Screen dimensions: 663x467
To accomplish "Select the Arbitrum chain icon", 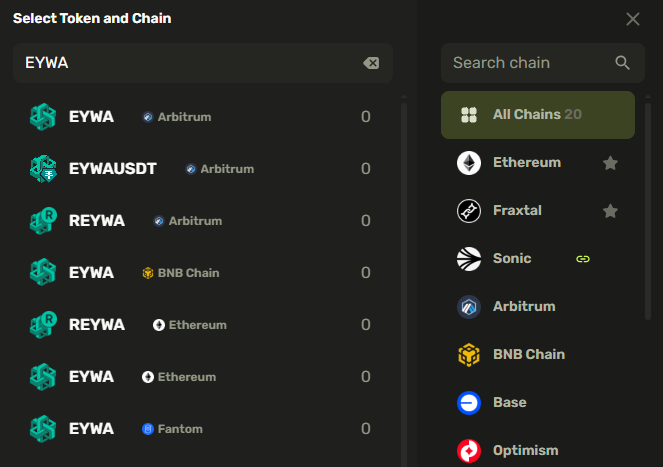I will [x=469, y=307].
